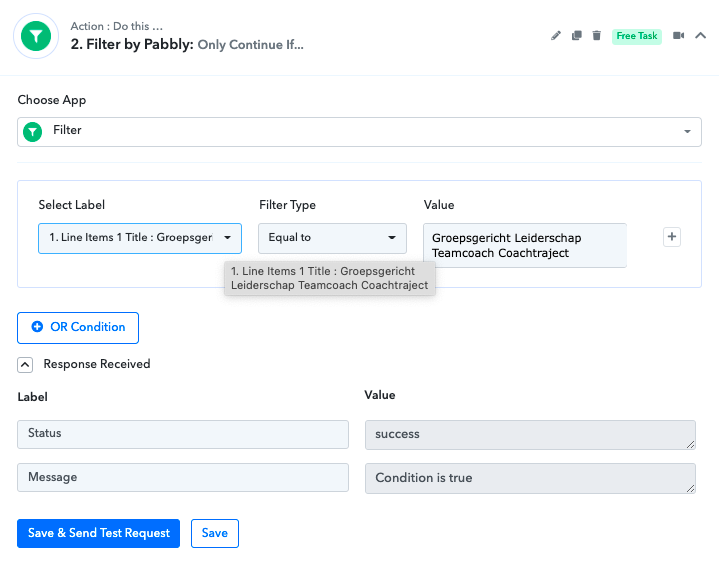This screenshot has width=719, height=570.
Task: Click resize handle of Condition is true field
Action: pos(691,488)
